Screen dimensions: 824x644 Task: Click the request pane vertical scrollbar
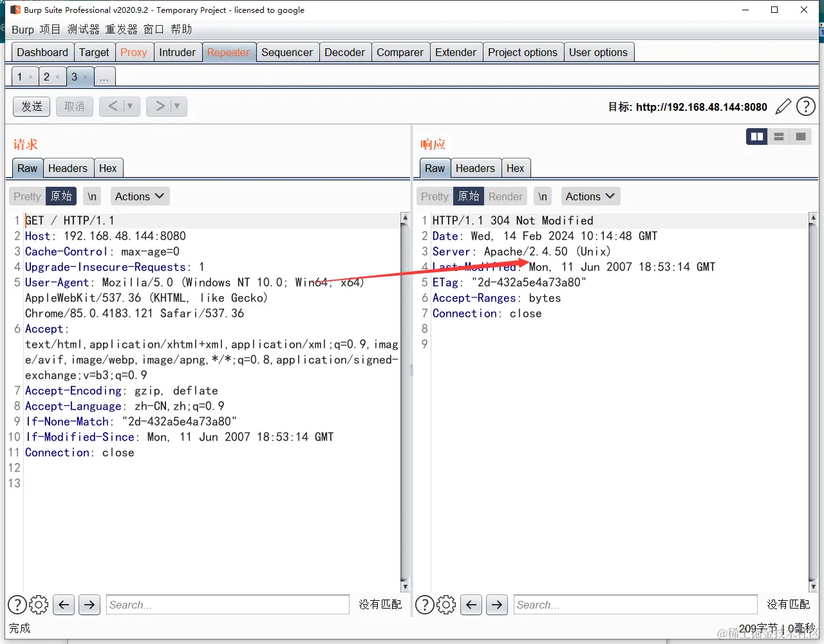pyautogui.click(x=405, y=402)
